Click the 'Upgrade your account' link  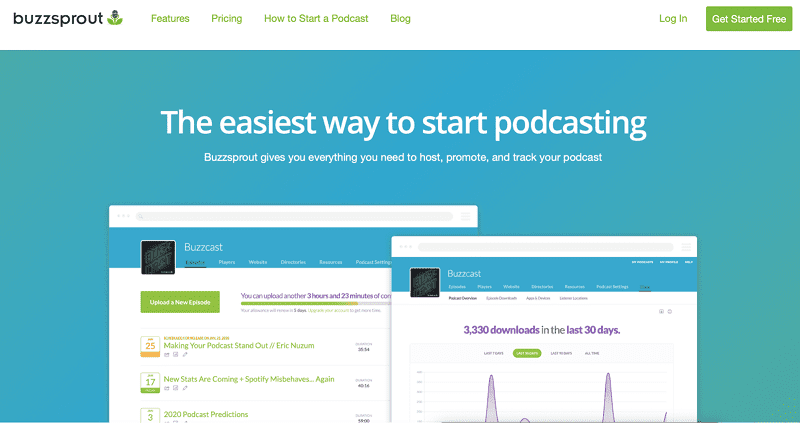pos(327,310)
